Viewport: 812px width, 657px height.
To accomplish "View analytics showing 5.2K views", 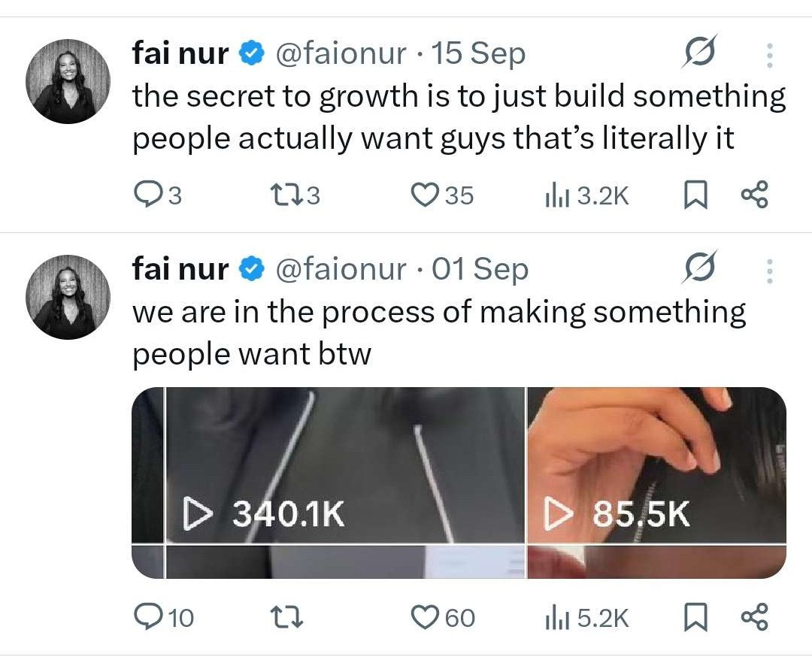I will tap(586, 618).
